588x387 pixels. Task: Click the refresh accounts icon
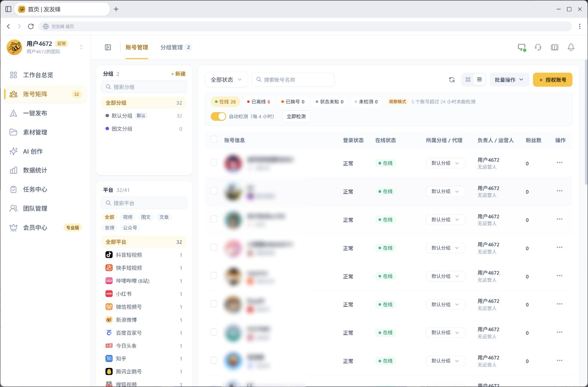[x=452, y=80]
